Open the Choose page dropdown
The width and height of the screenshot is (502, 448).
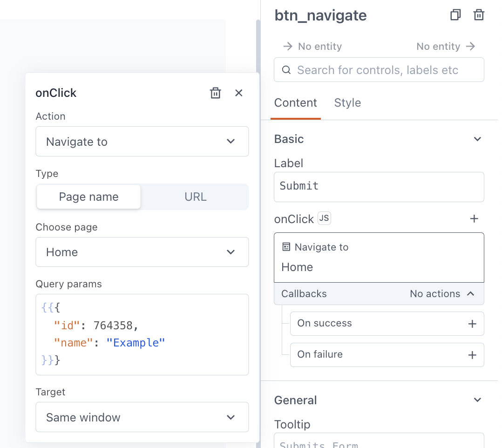click(x=142, y=252)
